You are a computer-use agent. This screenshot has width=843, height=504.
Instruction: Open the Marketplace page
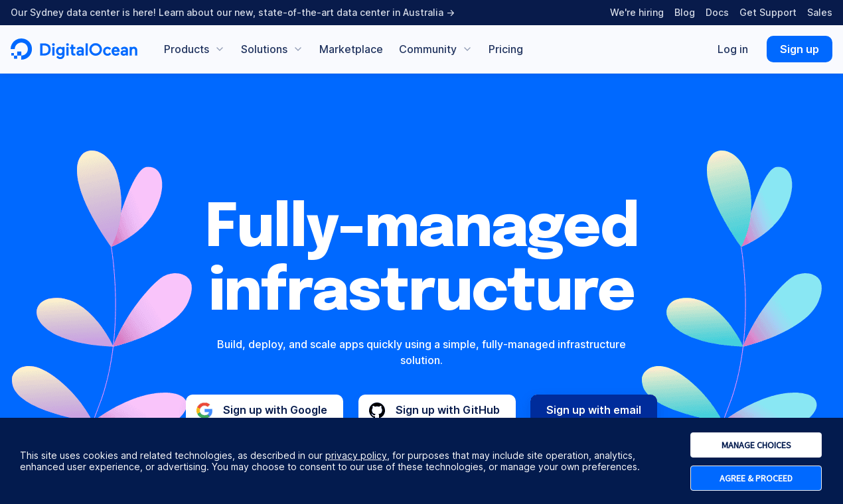(x=350, y=49)
